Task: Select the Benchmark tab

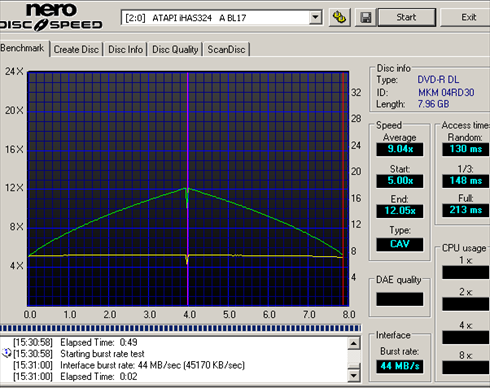Action: pyautogui.click(x=23, y=48)
